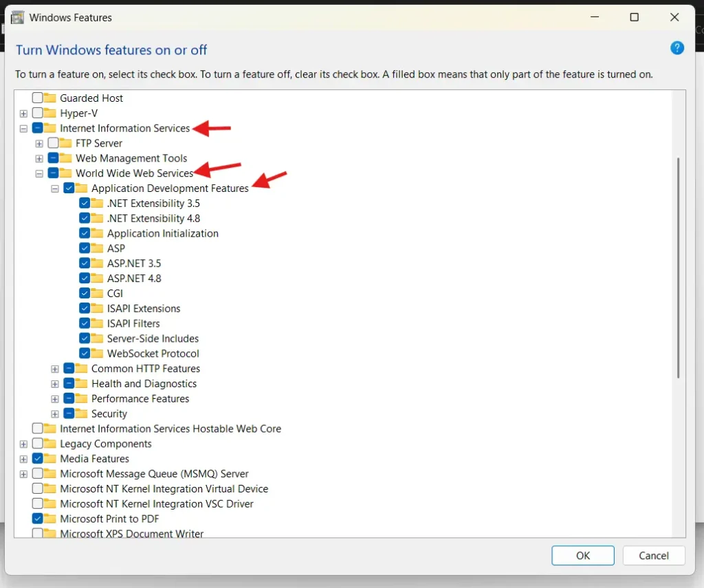Image resolution: width=704 pixels, height=588 pixels.
Task: Uncheck the .NET Extensibility 3.5 checkbox
Action: [85, 203]
